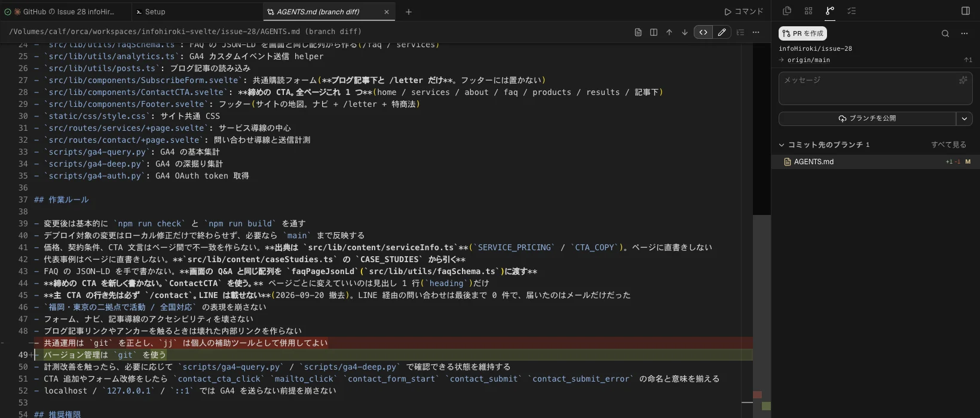Click line number 49 in the gutter

(23, 355)
